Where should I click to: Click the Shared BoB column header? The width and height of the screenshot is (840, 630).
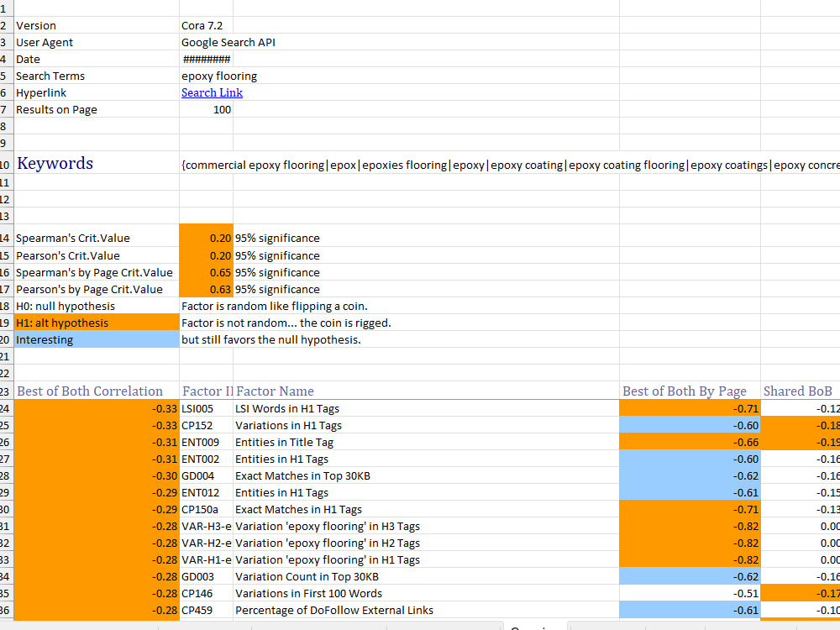tap(800, 391)
